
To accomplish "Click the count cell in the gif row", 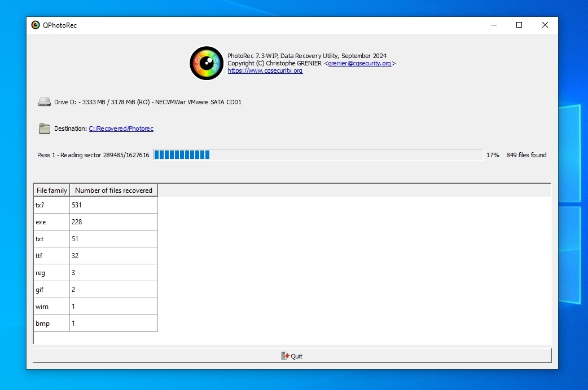I will 113,290.
